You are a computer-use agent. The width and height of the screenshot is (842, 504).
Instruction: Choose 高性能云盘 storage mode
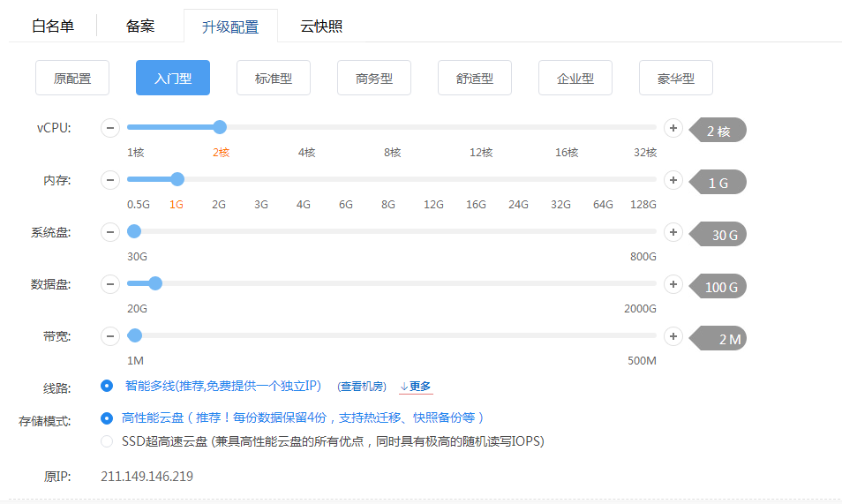tap(107, 418)
